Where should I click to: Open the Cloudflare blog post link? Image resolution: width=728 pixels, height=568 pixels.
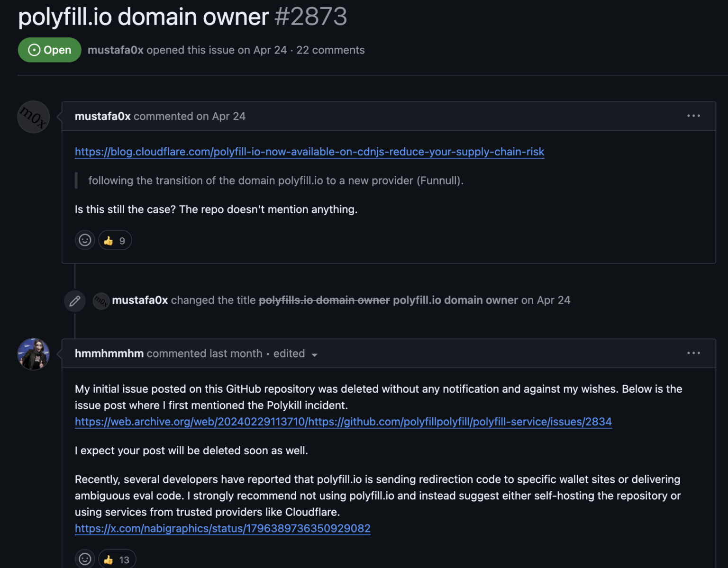point(309,152)
